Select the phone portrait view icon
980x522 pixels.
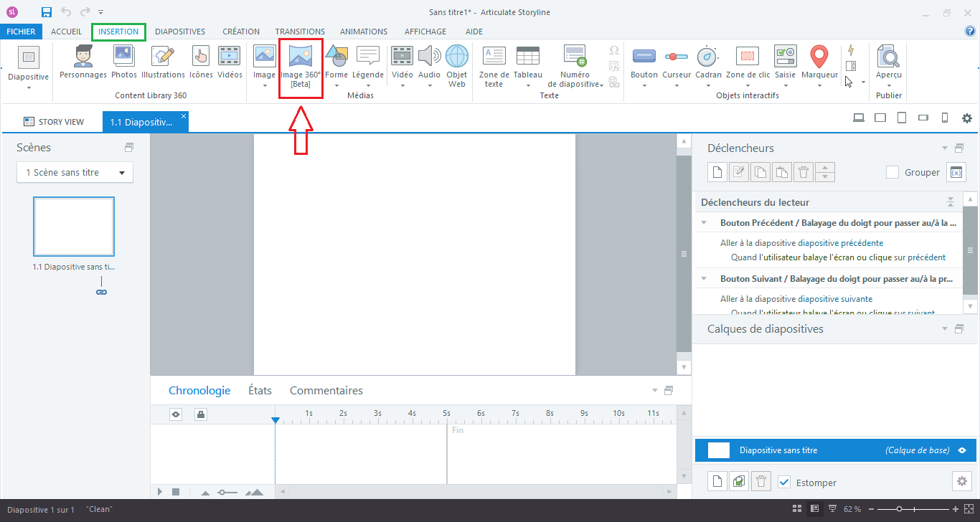[x=945, y=118]
